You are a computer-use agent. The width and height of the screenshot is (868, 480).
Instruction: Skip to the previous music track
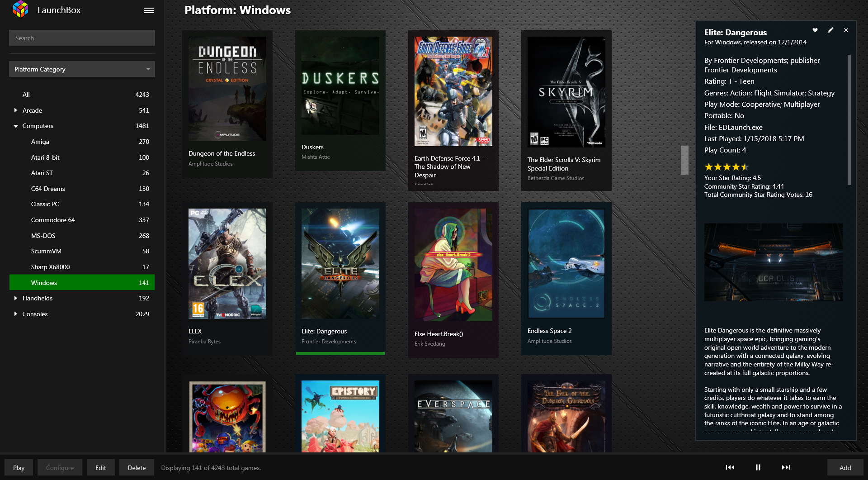(730, 467)
